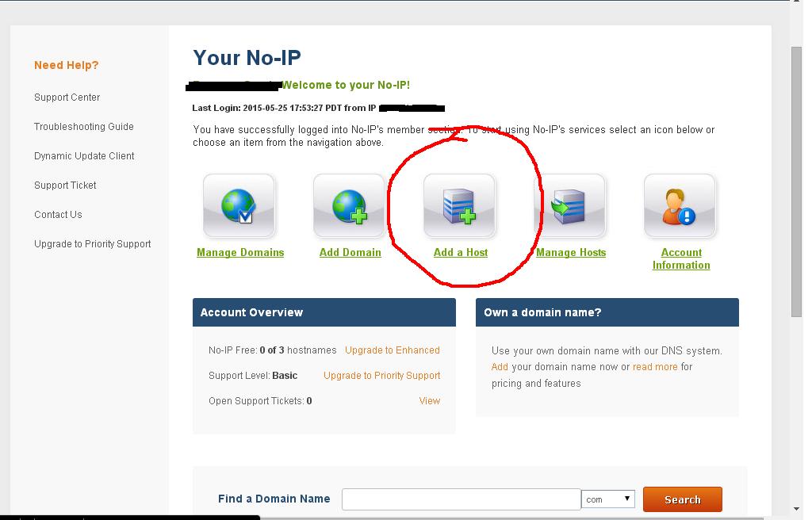Click the Last Login timestamp text

click(x=283, y=109)
